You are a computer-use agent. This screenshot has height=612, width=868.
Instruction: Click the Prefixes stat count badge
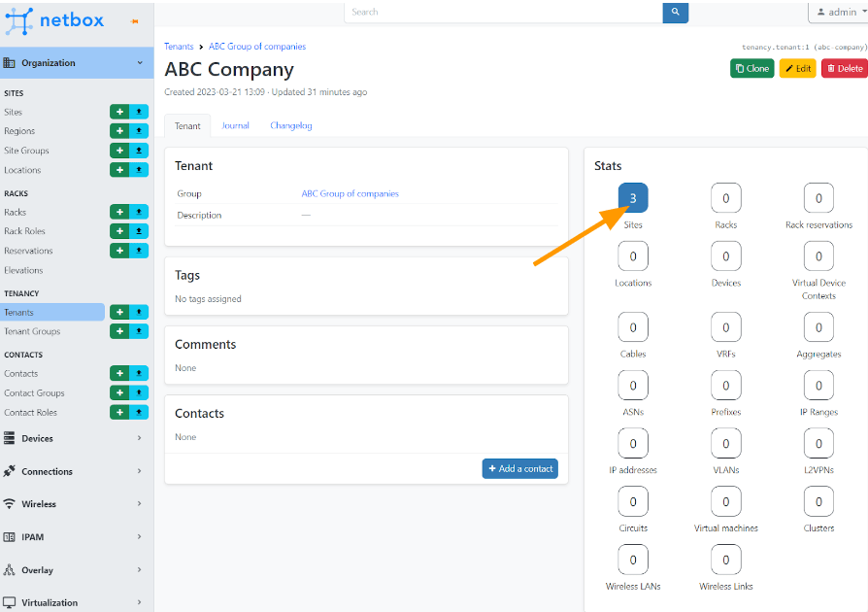coord(725,385)
